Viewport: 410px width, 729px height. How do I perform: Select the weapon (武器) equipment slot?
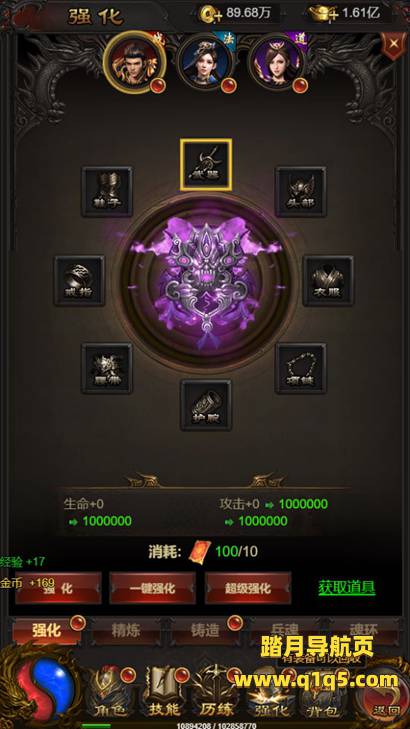206,165
